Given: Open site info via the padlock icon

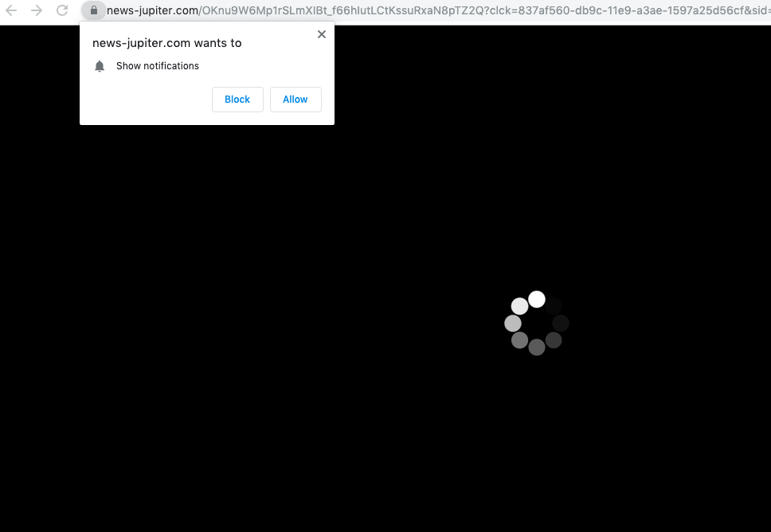Looking at the screenshot, I should pyautogui.click(x=94, y=10).
